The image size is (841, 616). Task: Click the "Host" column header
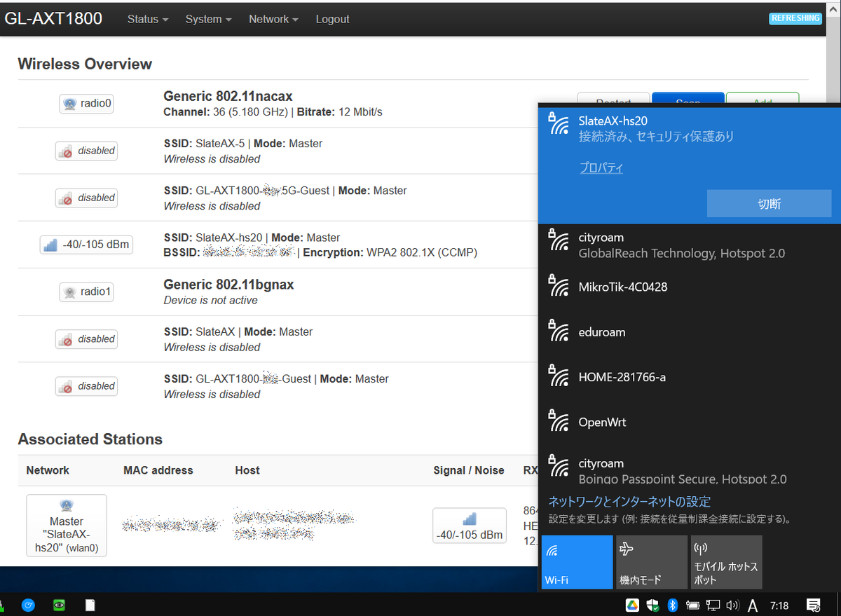(247, 470)
